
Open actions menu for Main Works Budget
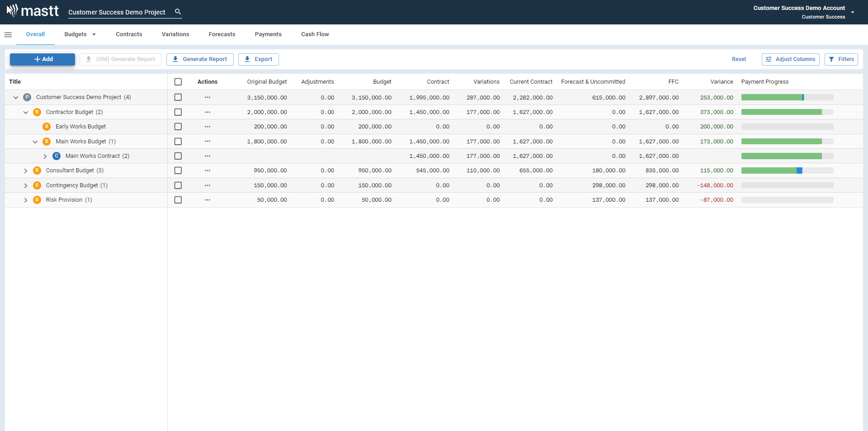(208, 141)
